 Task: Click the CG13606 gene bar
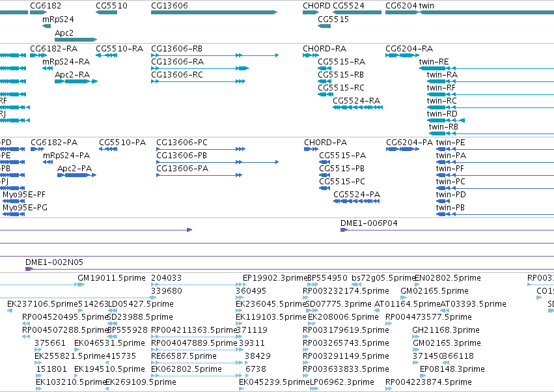(214, 12)
